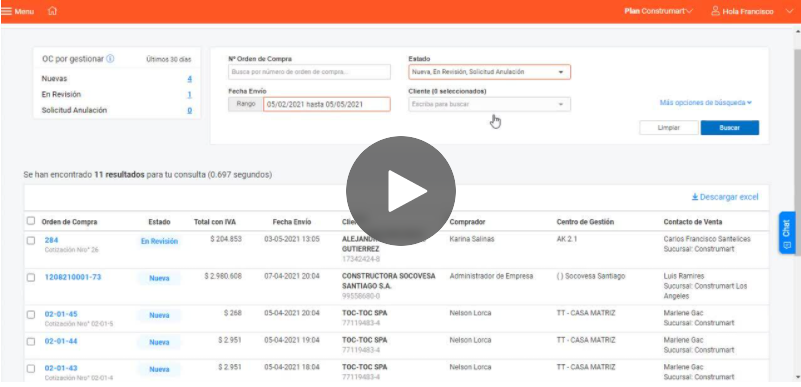
Task: Click contact Carlos Francisco Santelices
Action: coord(707,239)
